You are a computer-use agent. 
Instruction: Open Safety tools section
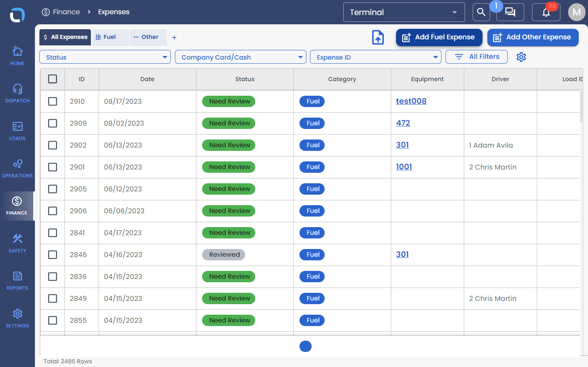pos(17,243)
